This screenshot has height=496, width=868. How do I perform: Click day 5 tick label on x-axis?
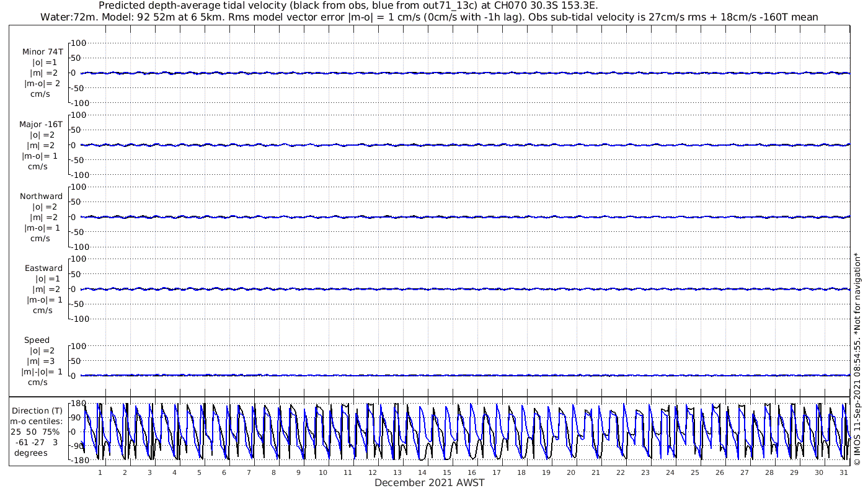[199, 472]
